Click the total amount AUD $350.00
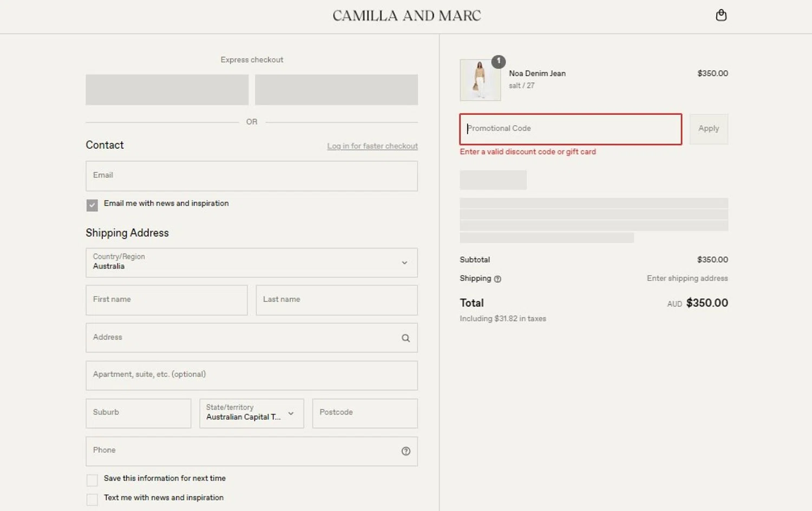 click(x=698, y=303)
